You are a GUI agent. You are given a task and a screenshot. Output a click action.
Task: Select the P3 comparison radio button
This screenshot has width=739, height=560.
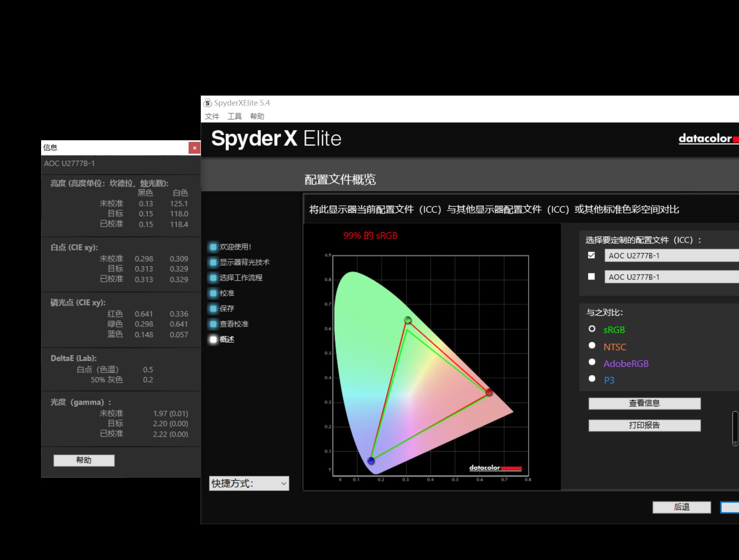coord(592,379)
